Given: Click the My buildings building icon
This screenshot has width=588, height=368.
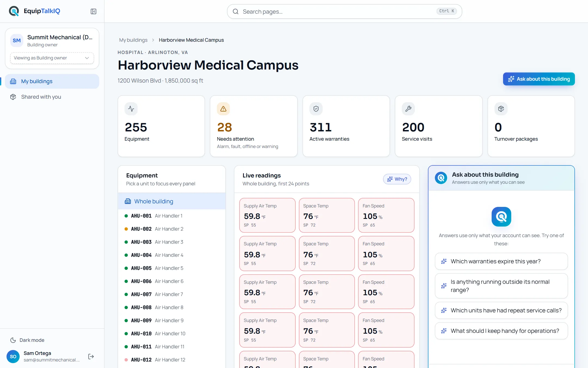Looking at the screenshot, I should pyautogui.click(x=13, y=82).
